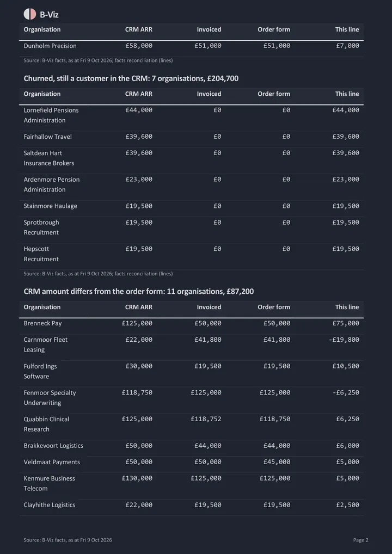
Task: Select Saltdean Hart Insurance Brokers name
Action: click(x=49, y=158)
